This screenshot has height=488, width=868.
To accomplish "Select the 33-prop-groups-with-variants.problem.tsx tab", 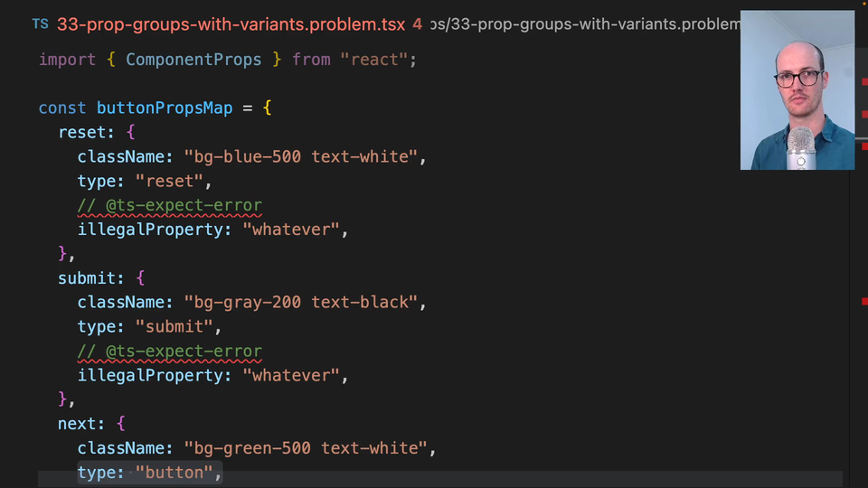I will pyautogui.click(x=231, y=24).
